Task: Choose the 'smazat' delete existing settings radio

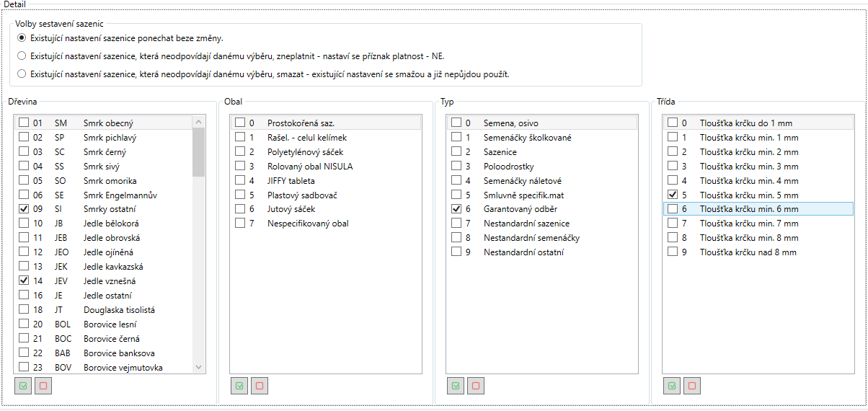Action: [x=22, y=74]
